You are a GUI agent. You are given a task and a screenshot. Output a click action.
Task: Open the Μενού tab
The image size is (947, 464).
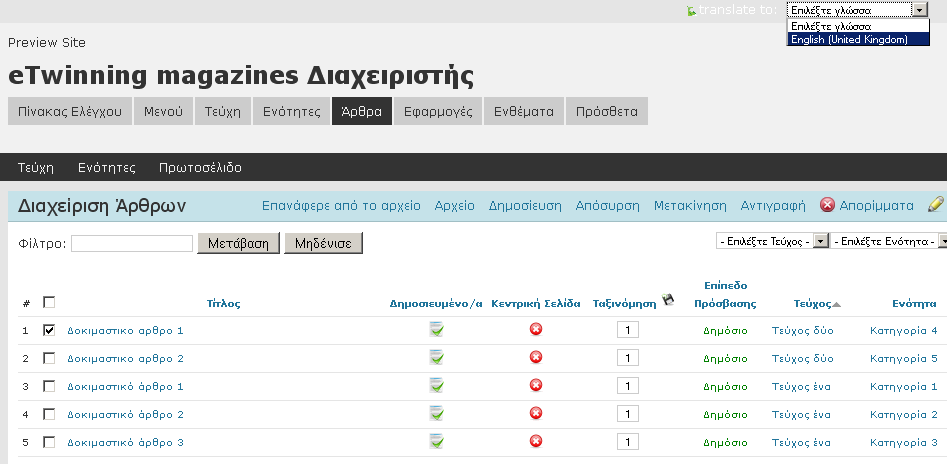163,111
